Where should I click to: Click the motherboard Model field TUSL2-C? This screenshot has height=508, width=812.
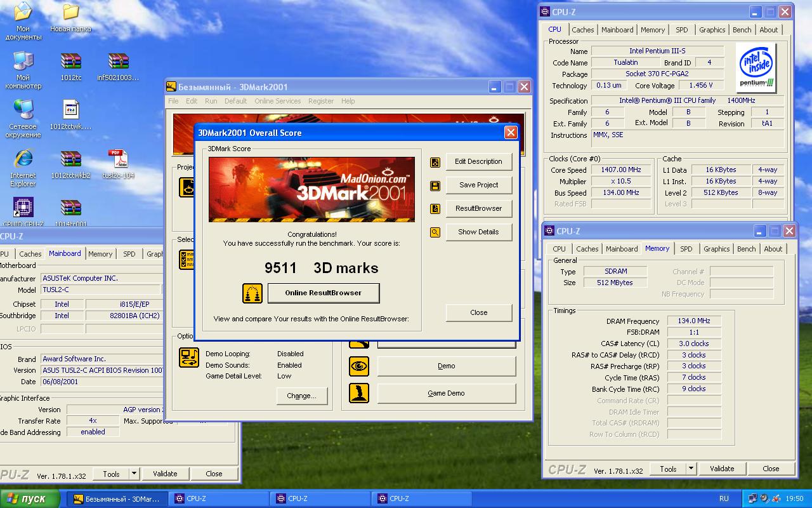coord(101,290)
